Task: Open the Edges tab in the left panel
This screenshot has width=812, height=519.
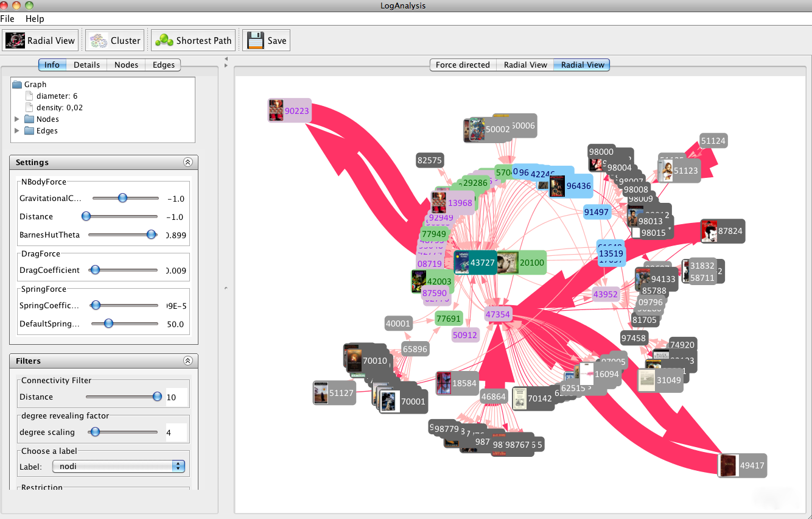Action: pyautogui.click(x=164, y=65)
